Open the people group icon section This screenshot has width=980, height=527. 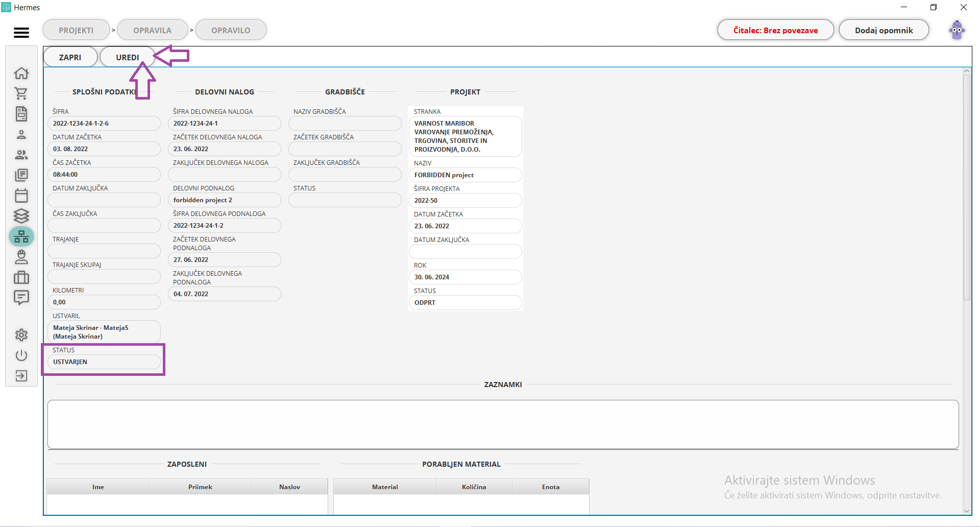(21, 155)
